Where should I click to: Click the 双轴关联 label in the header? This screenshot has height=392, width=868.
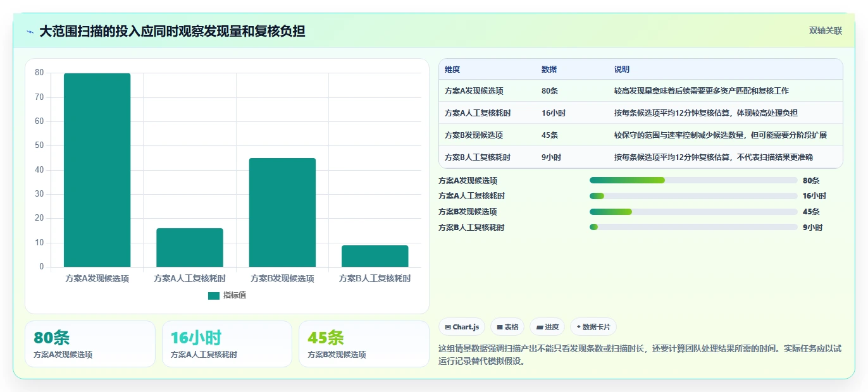click(x=826, y=30)
